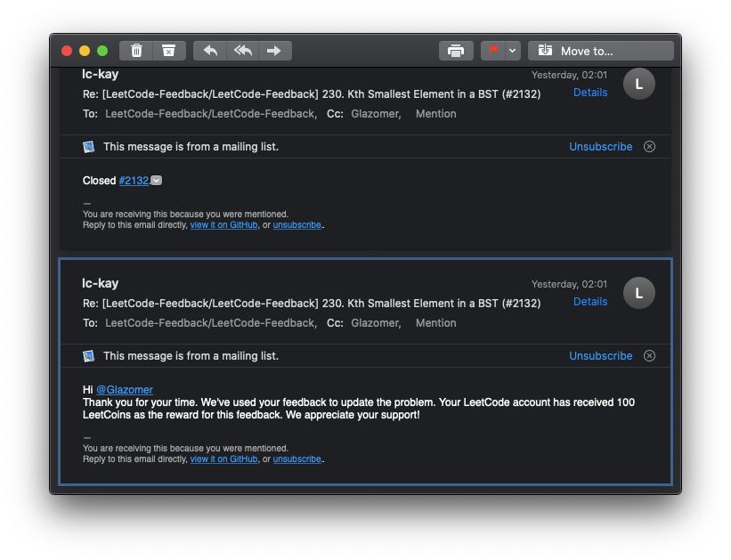Screen dimensions: 731x560
Task: Open the Move to... folder menu
Action: [601, 51]
